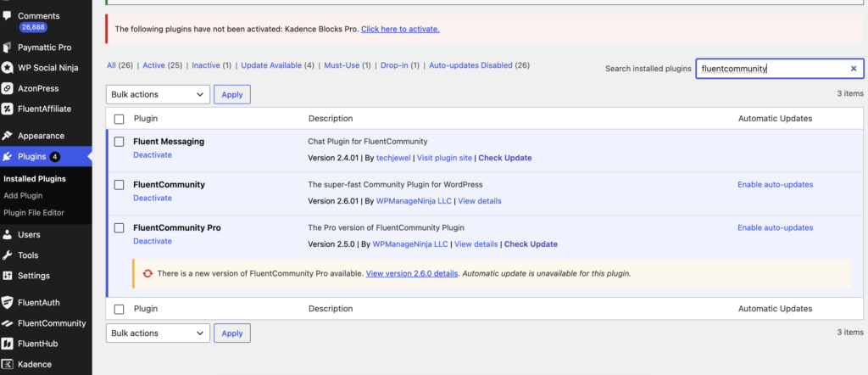Focus the Search installed plugins field
The width and height of the screenshot is (868, 375).
click(x=780, y=69)
